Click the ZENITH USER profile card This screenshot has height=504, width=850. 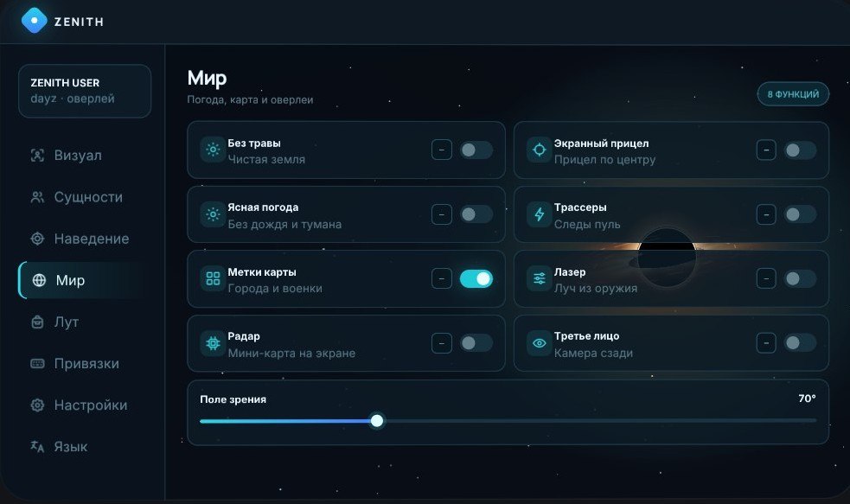[85, 91]
